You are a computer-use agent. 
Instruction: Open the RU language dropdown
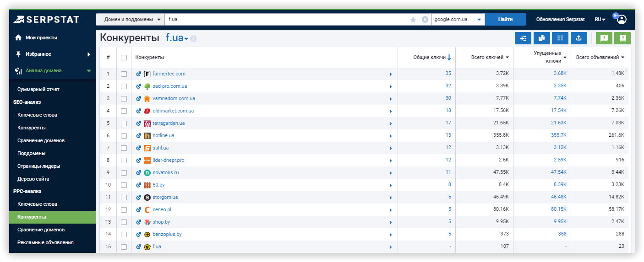click(x=600, y=19)
